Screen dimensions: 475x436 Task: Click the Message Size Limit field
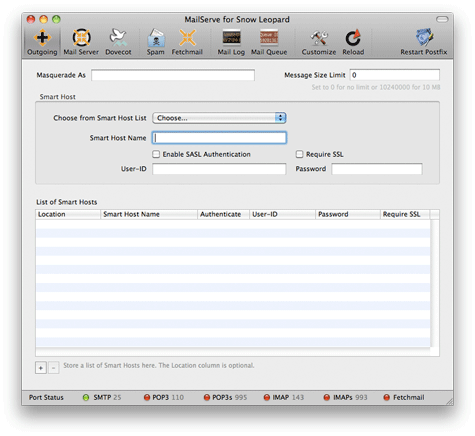tap(395, 75)
